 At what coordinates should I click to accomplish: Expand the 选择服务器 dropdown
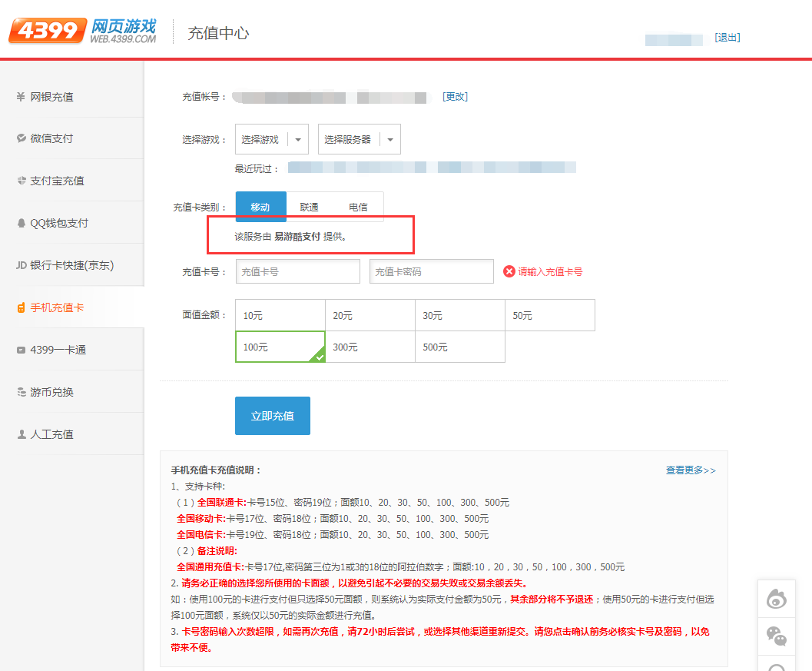359,139
